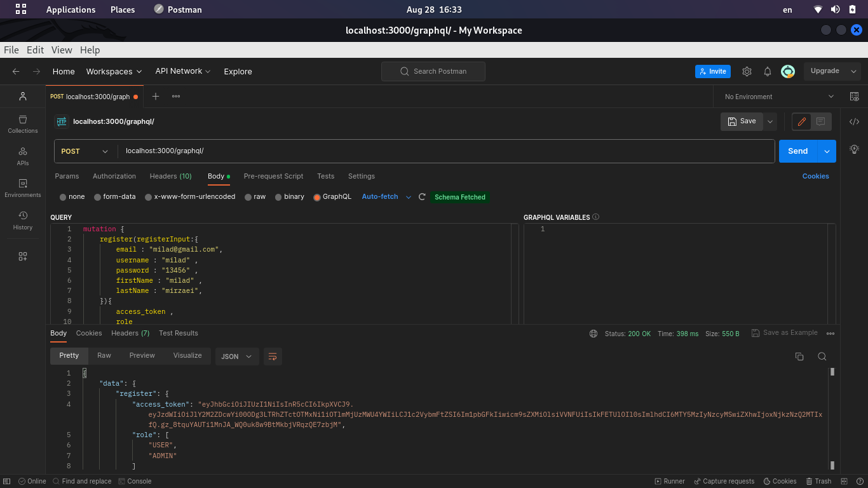Open the comments icon next to pencil

point(820,121)
